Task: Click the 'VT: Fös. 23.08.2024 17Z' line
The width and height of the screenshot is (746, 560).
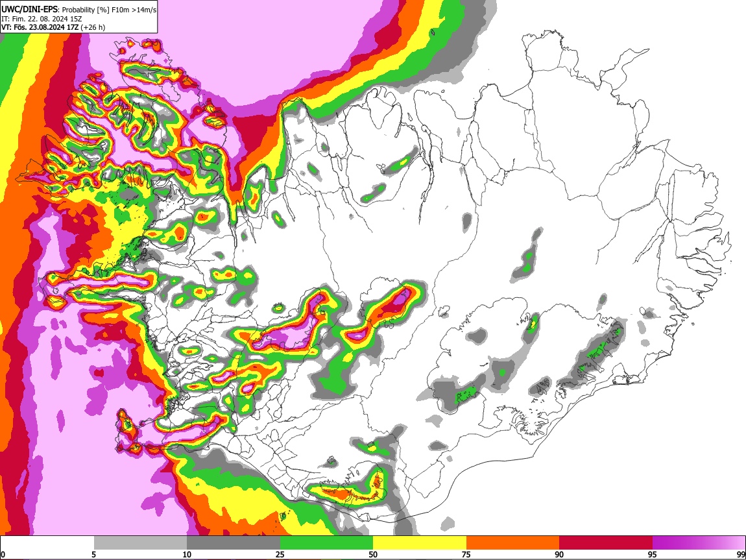Action: (x=40, y=27)
